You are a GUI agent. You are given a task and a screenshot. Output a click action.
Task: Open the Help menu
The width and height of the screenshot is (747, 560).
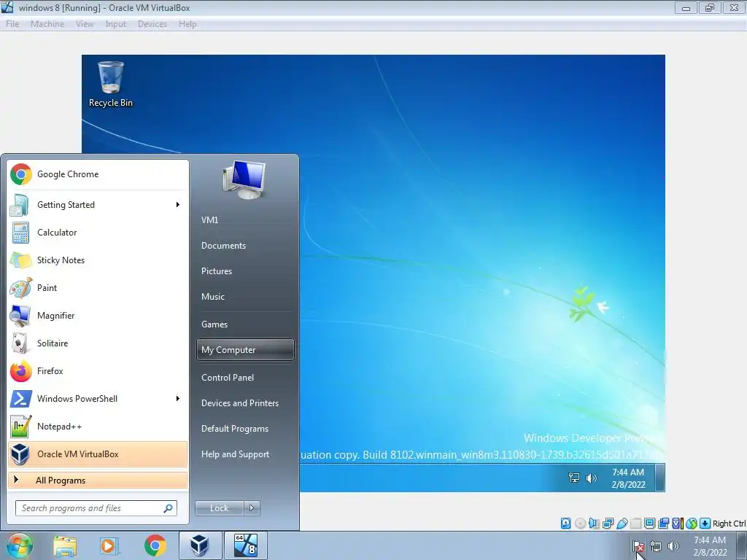pyautogui.click(x=187, y=24)
